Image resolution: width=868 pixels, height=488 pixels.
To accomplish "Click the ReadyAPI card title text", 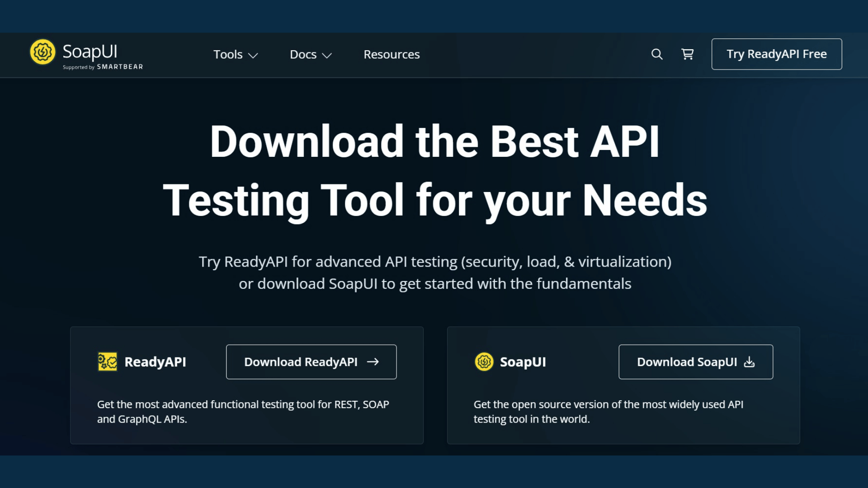I will [155, 362].
